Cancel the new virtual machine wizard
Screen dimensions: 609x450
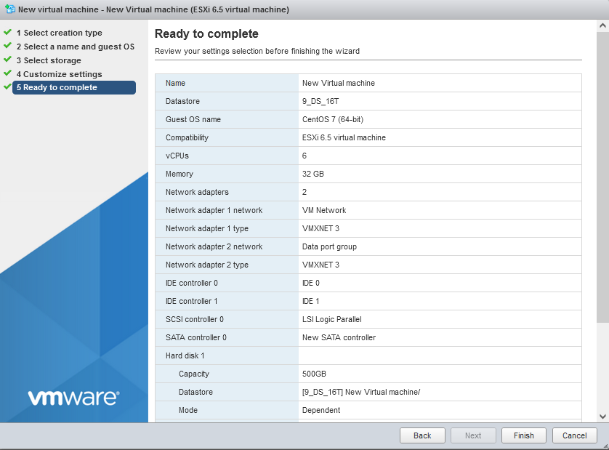[x=574, y=436]
